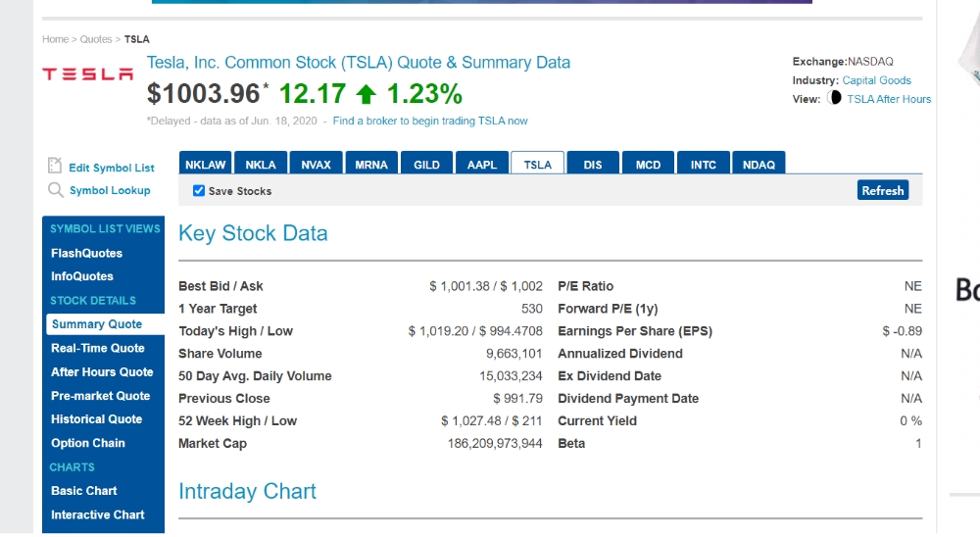Open TSLA After Hours view link

pyautogui.click(x=889, y=99)
